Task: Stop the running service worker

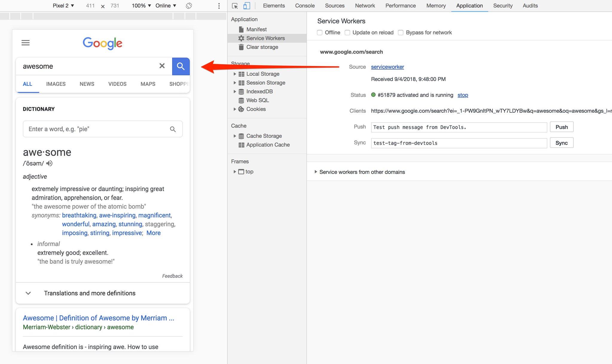Action: tap(463, 95)
